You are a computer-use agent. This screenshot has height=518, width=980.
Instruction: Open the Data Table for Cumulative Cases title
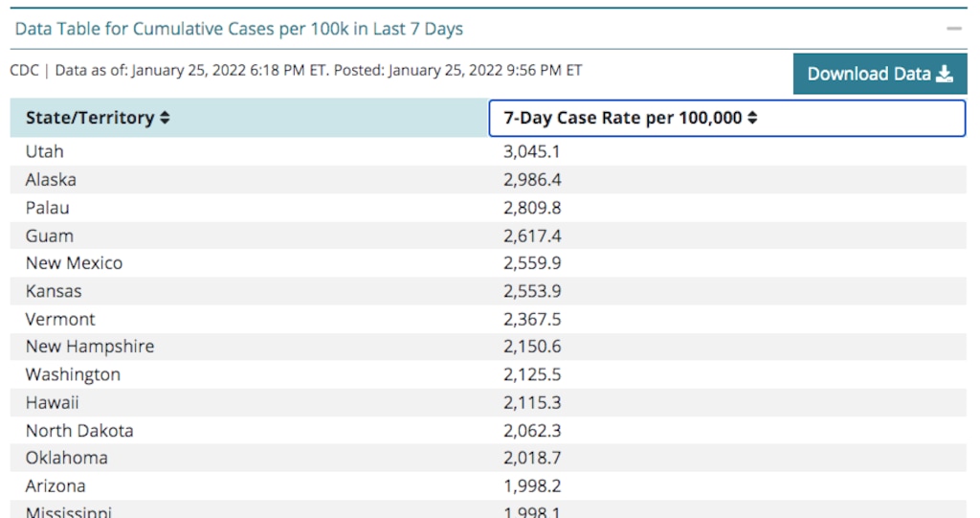(239, 29)
